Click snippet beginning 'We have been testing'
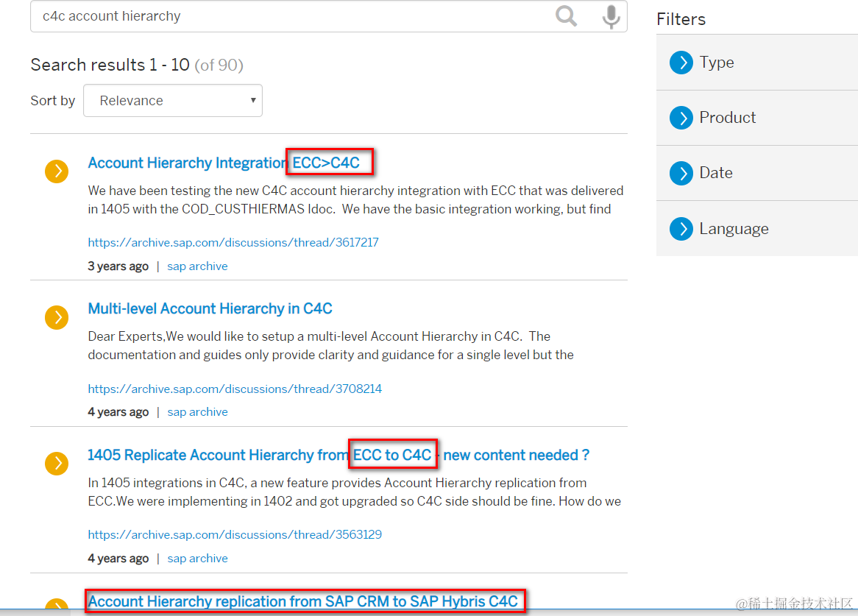The image size is (858, 616). [x=355, y=200]
